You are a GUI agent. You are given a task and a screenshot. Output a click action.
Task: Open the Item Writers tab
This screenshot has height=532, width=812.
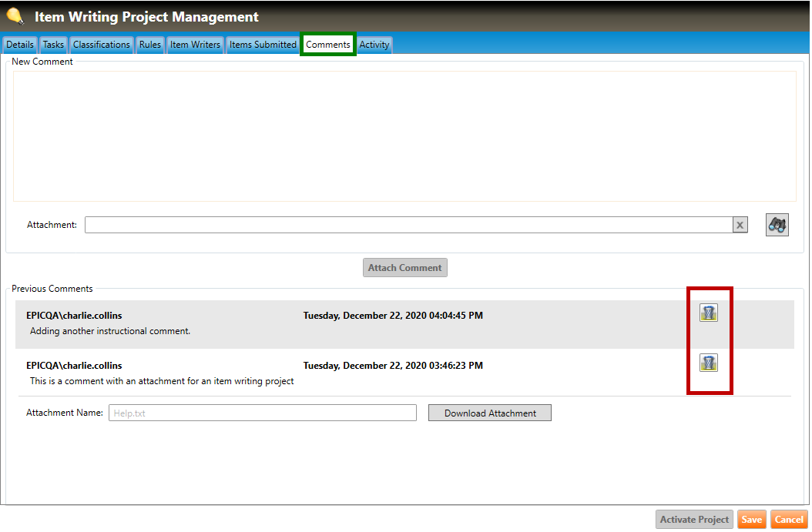[195, 45]
